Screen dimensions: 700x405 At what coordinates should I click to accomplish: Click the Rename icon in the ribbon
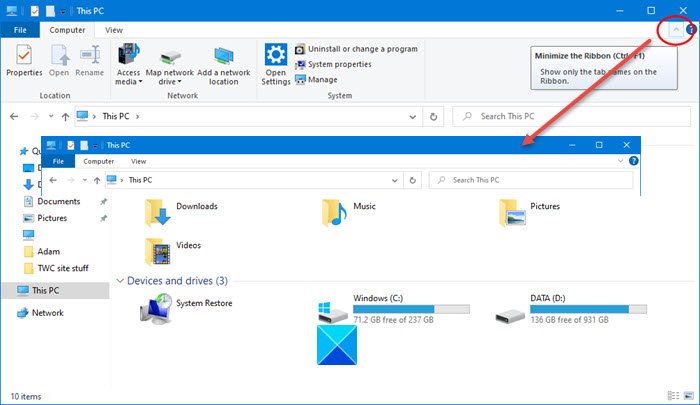tap(90, 55)
